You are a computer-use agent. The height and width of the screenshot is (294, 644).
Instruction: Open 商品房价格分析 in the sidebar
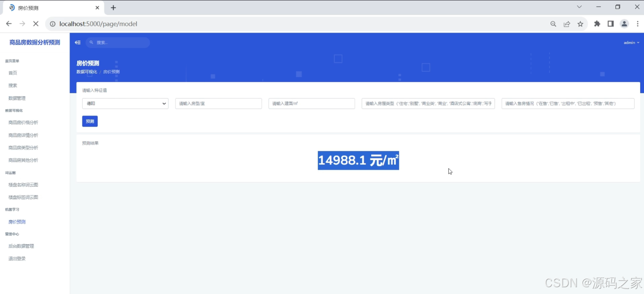(x=22, y=122)
